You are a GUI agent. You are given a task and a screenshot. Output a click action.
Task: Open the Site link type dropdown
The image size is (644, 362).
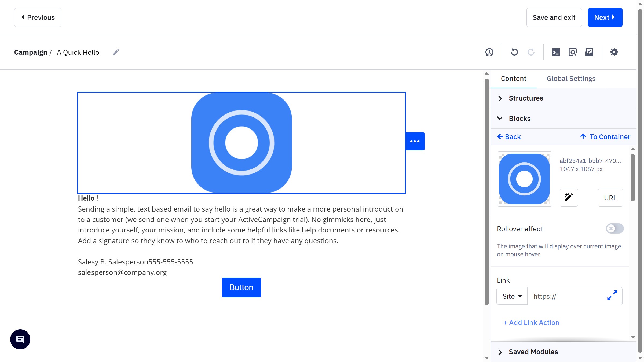click(x=512, y=296)
